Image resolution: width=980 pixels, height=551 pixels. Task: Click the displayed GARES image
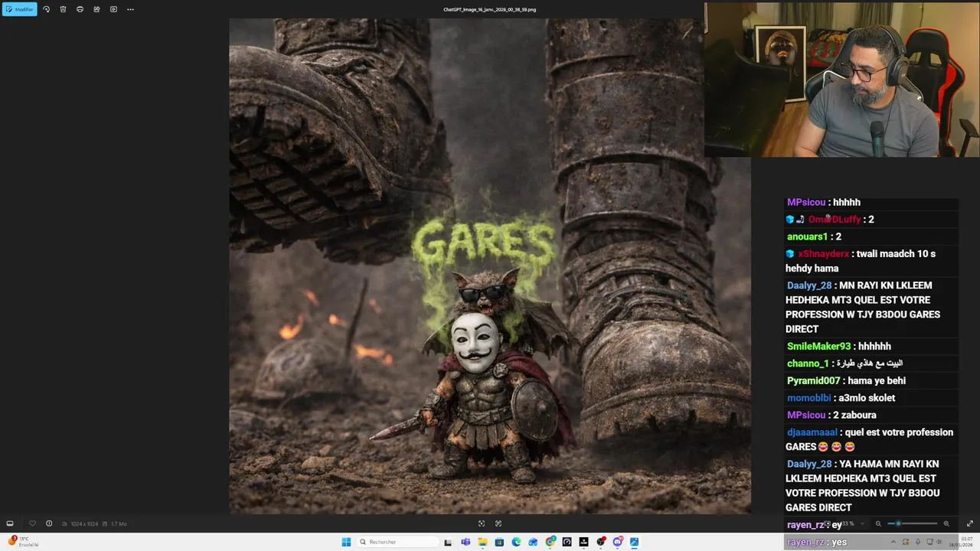490,266
